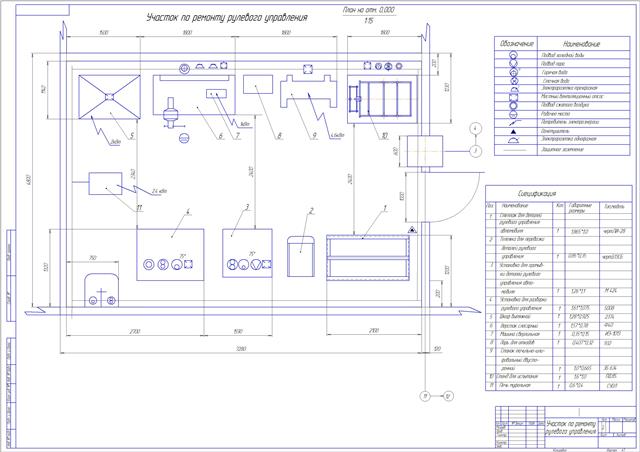The image size is (640, 452).
Task: Select legend text 'Рабочее место'
Action: [x=556, y=114]
